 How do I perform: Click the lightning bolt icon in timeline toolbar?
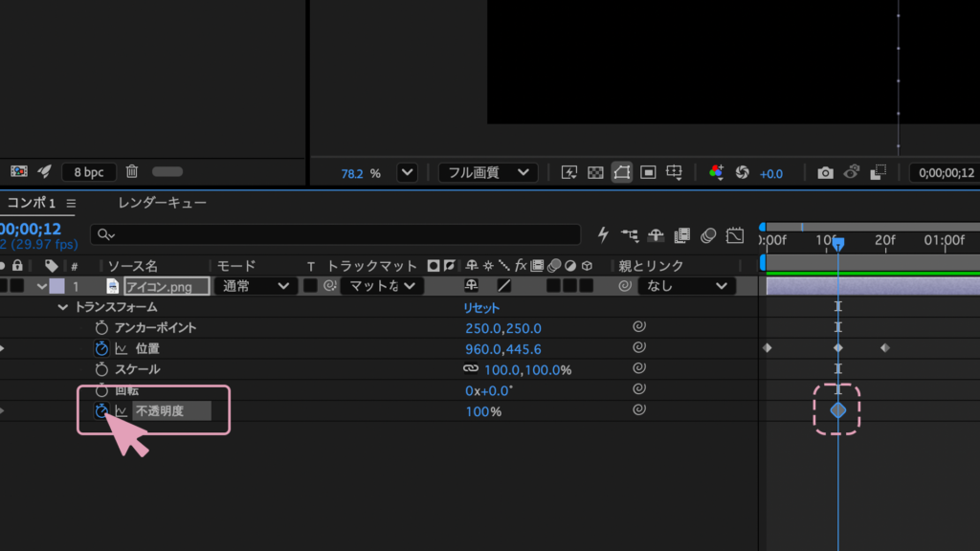coord(603,235)
